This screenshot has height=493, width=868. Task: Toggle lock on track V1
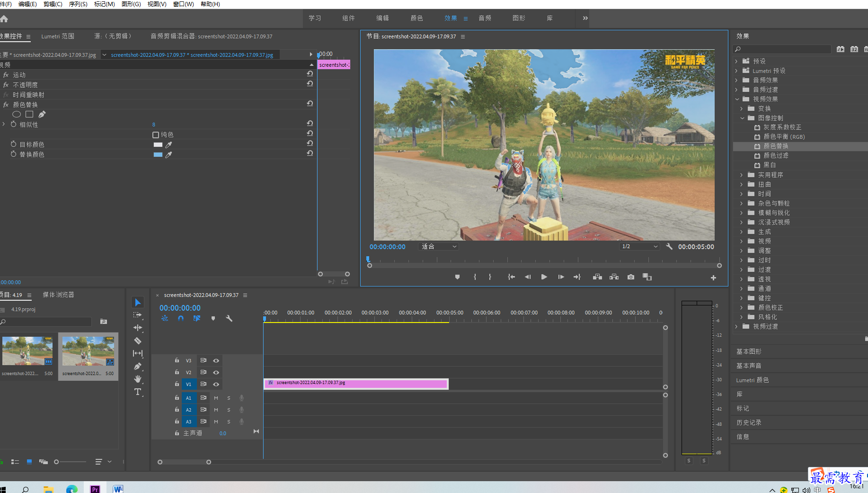(x=177, y=384)
